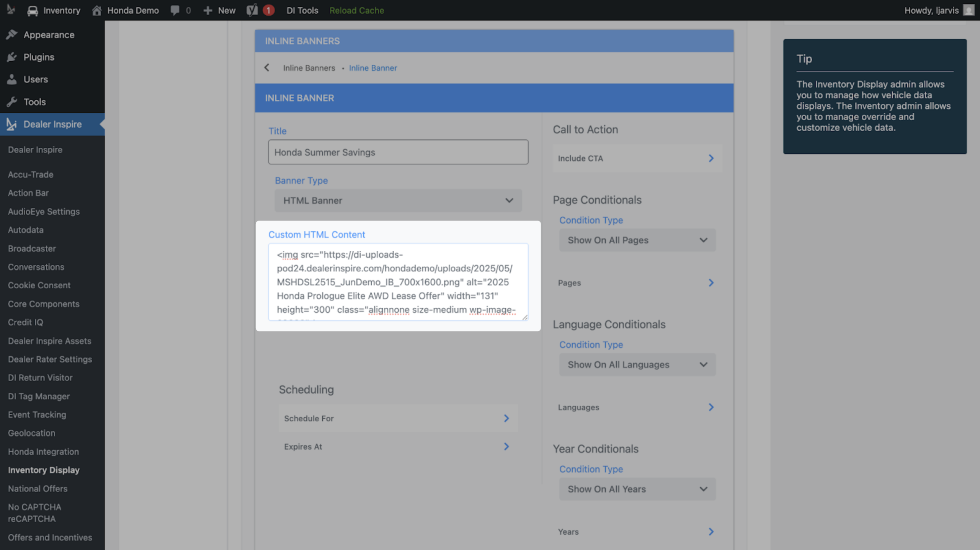Go back using the breadcrumb arrow
The height and width of the screenshot is (550, 980).
(x=267, y=68)
